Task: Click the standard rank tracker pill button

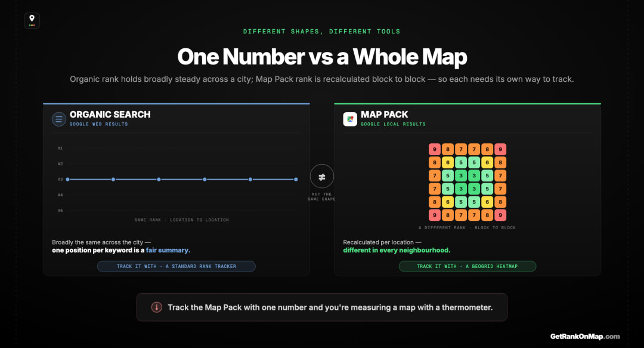Action: tap(176, 267)
